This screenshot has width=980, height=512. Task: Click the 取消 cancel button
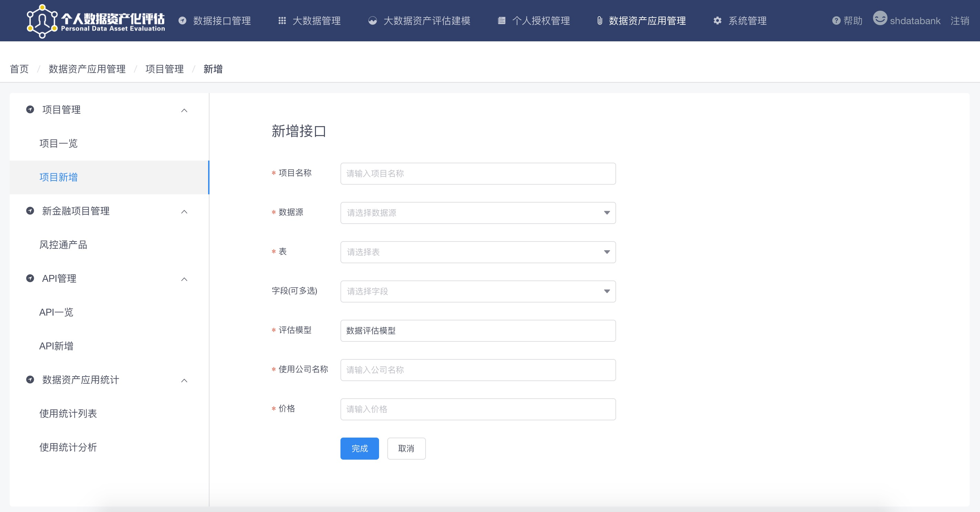(406, 449)
